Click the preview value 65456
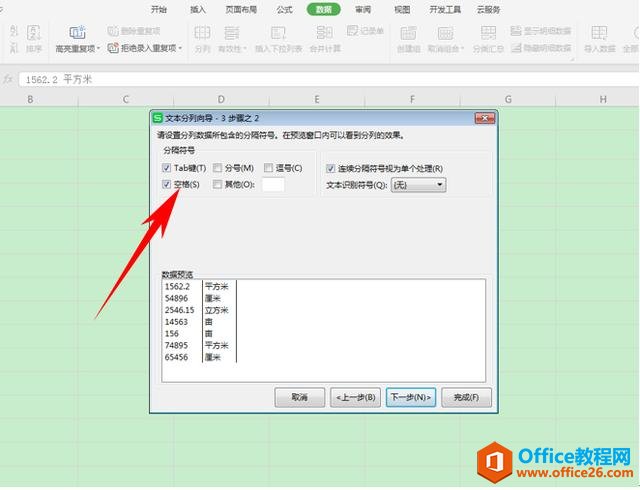The image size is (640, 490). click(176, 358)
